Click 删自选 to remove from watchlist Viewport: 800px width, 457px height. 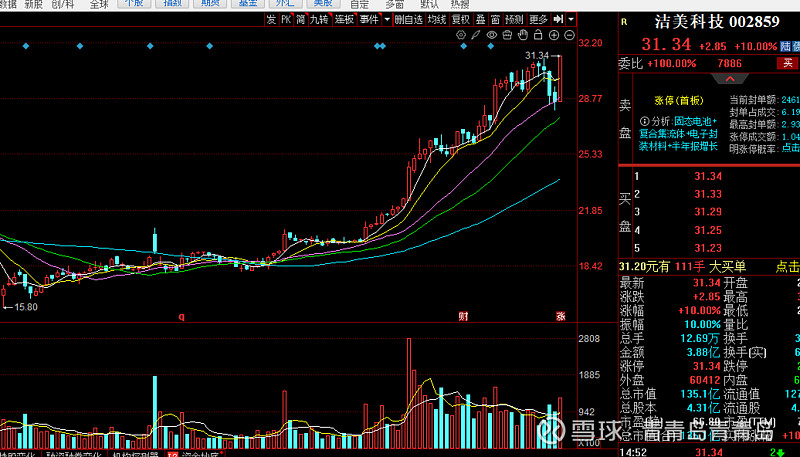click(409, 19)
